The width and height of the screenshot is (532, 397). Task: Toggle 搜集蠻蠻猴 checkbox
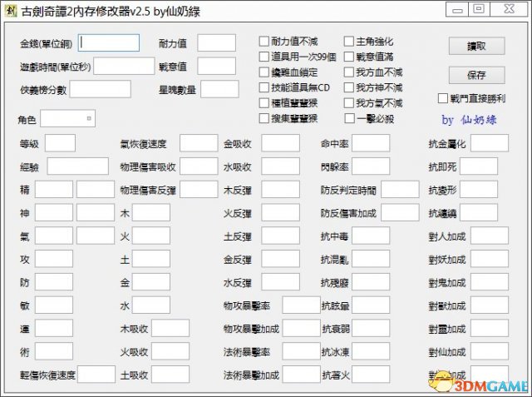[x=264, y=118]
